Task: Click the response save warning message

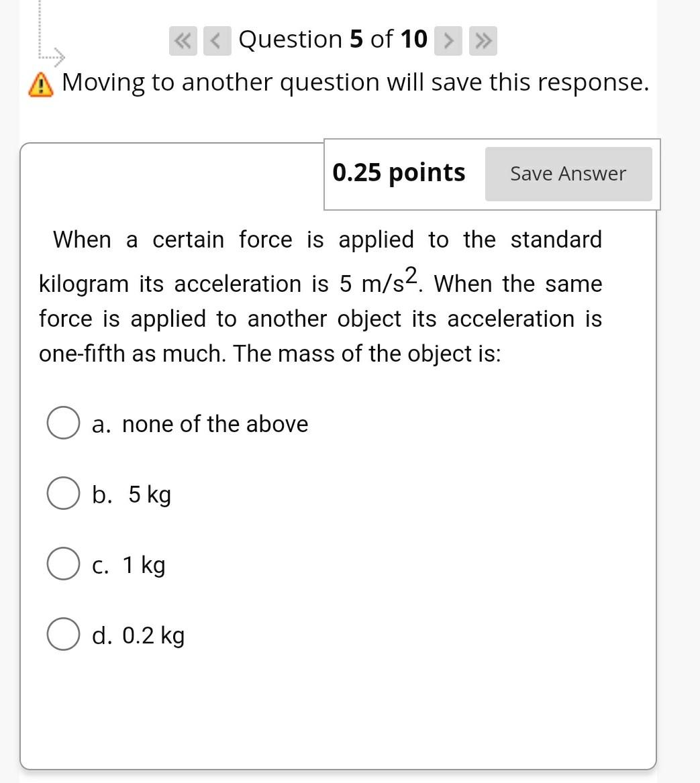Action: [354, 83]
